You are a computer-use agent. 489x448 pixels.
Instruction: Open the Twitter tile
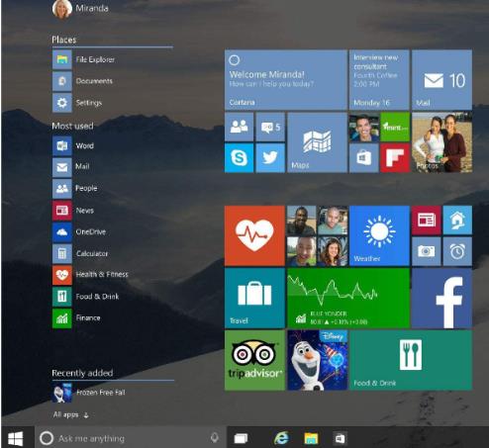click(x=270, y=158)
